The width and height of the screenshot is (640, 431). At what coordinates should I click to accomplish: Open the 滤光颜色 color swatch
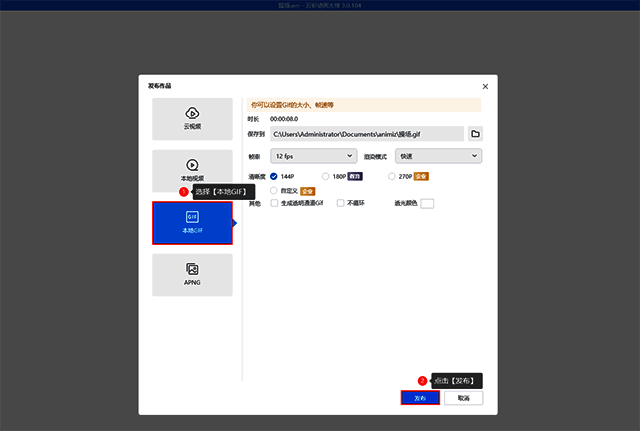(427, 203)
